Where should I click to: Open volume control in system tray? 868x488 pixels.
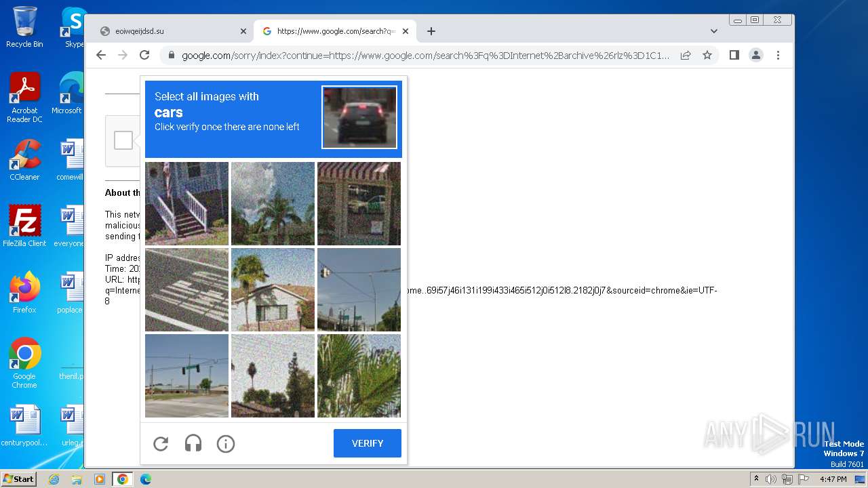pos(771,479)
